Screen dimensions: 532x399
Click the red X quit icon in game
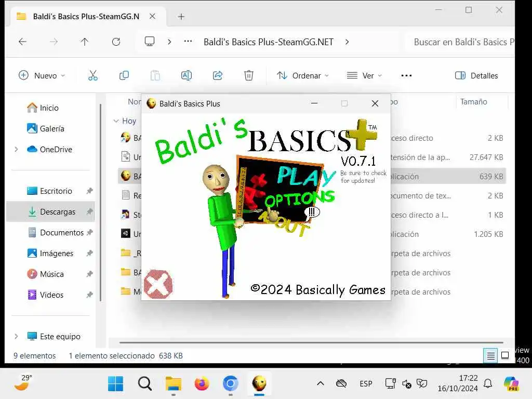coord(158,284)
